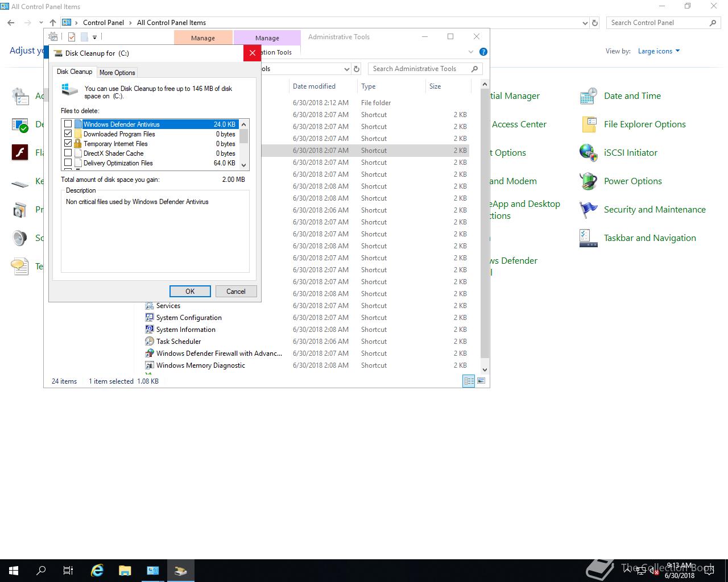This screenshot has height=582, width=728.
Task: Open the Windows Start menu
Action: [14, 571]
